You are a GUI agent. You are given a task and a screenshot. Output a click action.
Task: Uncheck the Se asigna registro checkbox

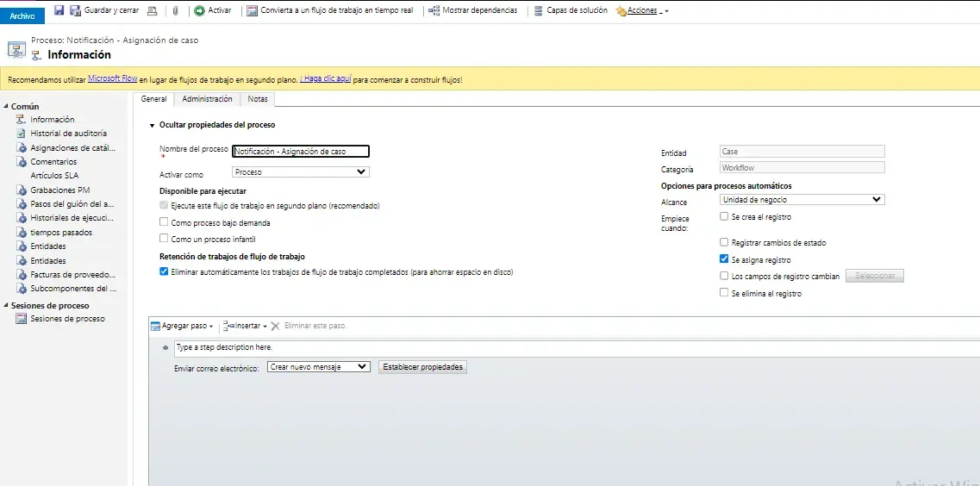click(x=724, y=259)
